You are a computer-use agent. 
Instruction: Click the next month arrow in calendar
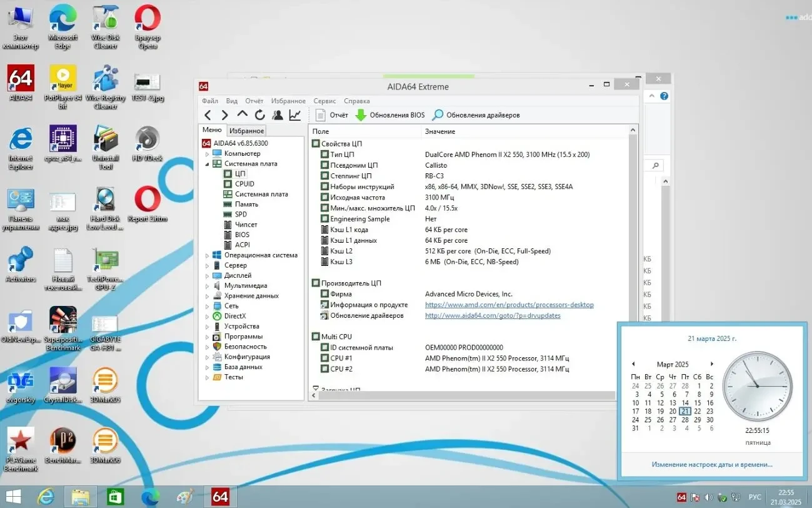(x=711, y=364)
